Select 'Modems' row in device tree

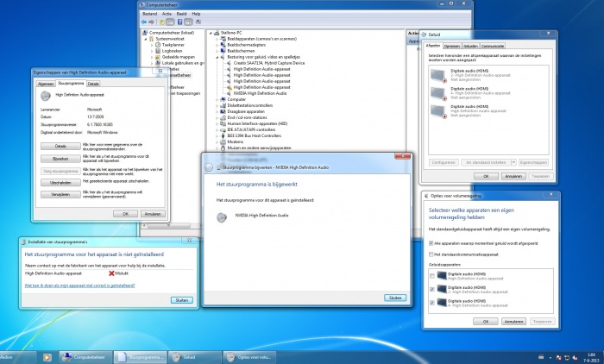pyautogui.click(x=231, y=141)
